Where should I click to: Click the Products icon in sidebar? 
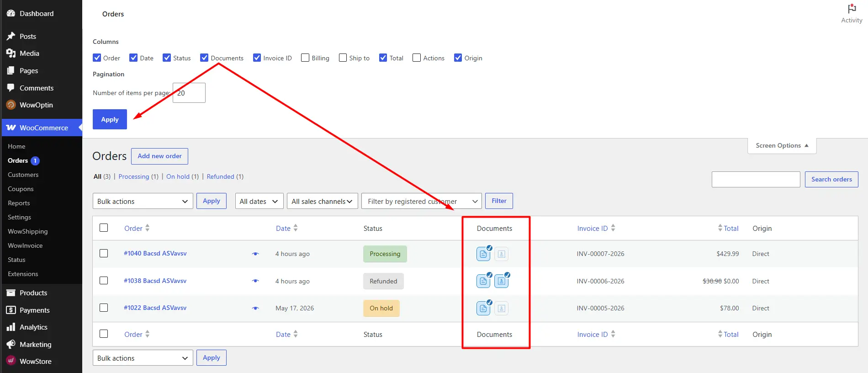(11, 293)
